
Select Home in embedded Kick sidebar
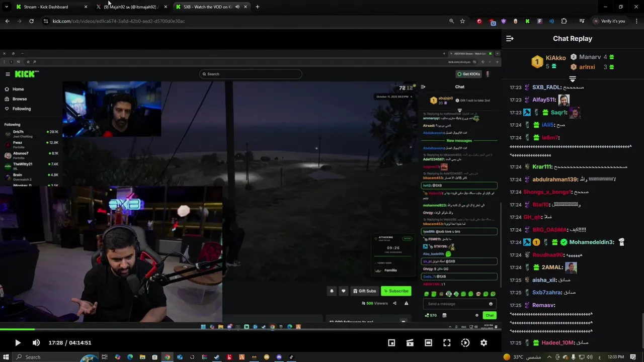[x=14, y=89]
